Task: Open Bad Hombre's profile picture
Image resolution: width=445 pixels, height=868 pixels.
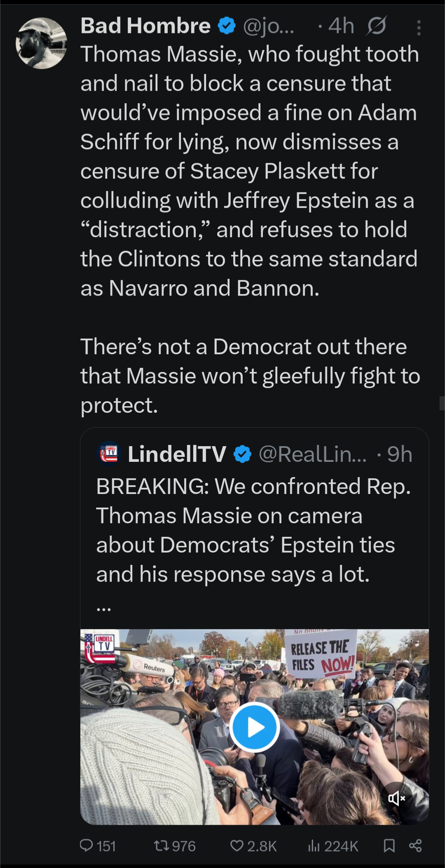Action: pos(41,43)
